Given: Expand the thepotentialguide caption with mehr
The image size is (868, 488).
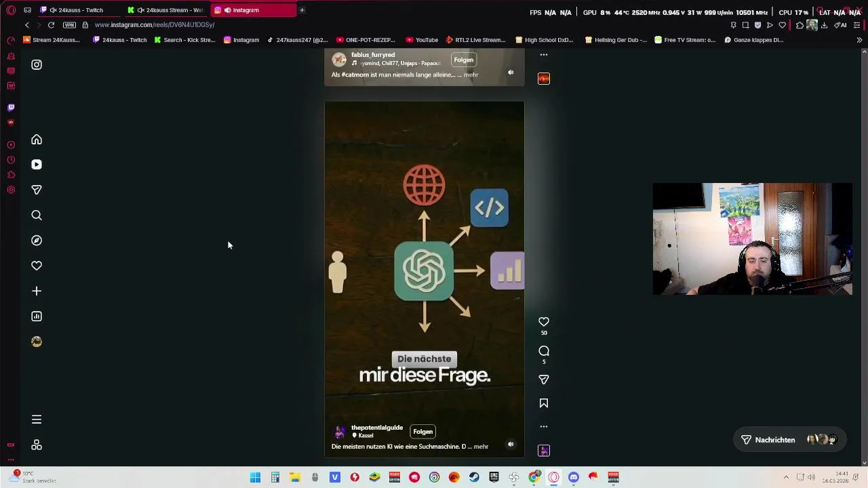Looking at the screenshot, I should click(481, 447).
